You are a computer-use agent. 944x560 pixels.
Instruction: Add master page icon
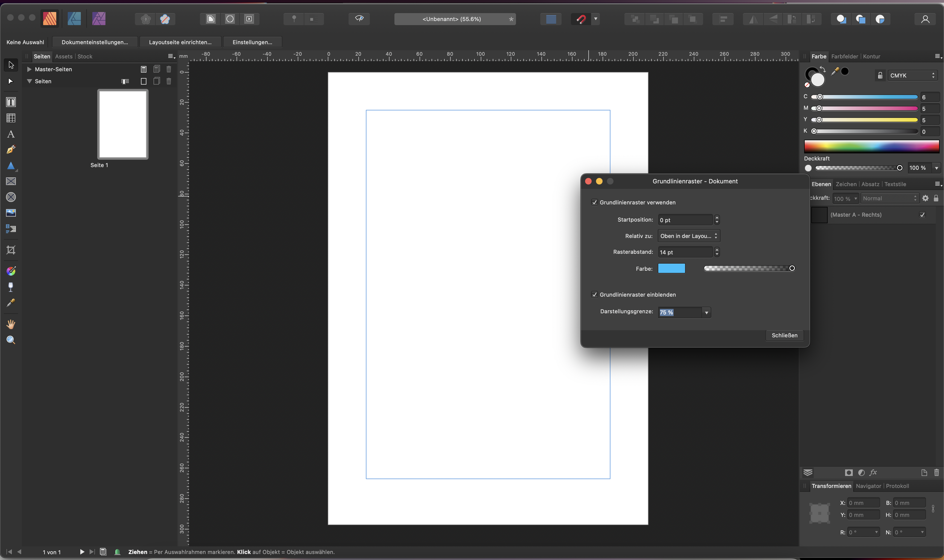coord(143,69)
